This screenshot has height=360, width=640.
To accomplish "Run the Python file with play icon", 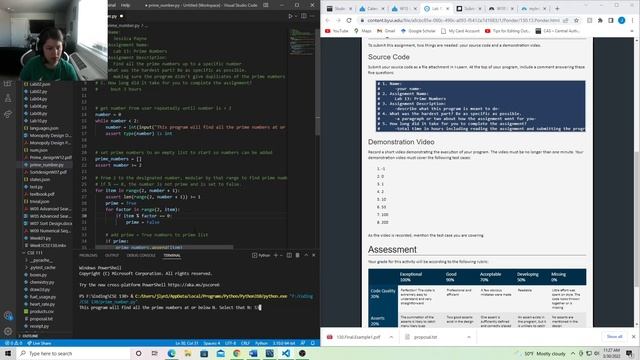I will 291,16.
